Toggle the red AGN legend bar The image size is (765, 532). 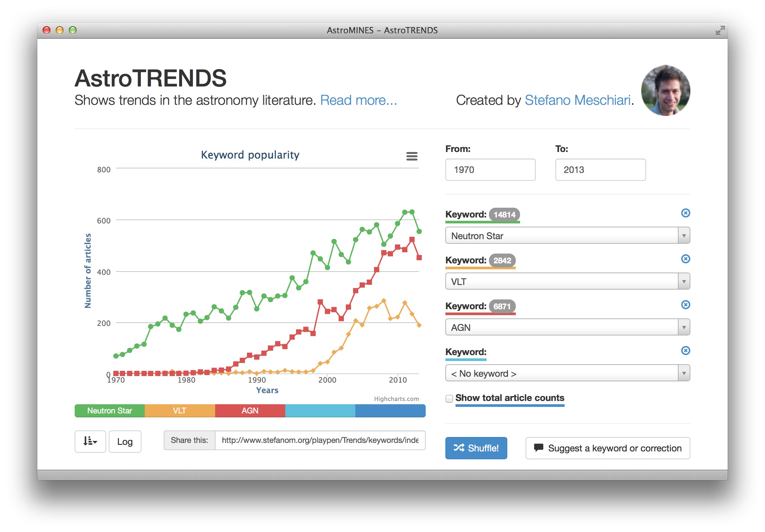(x=250, y=411)
